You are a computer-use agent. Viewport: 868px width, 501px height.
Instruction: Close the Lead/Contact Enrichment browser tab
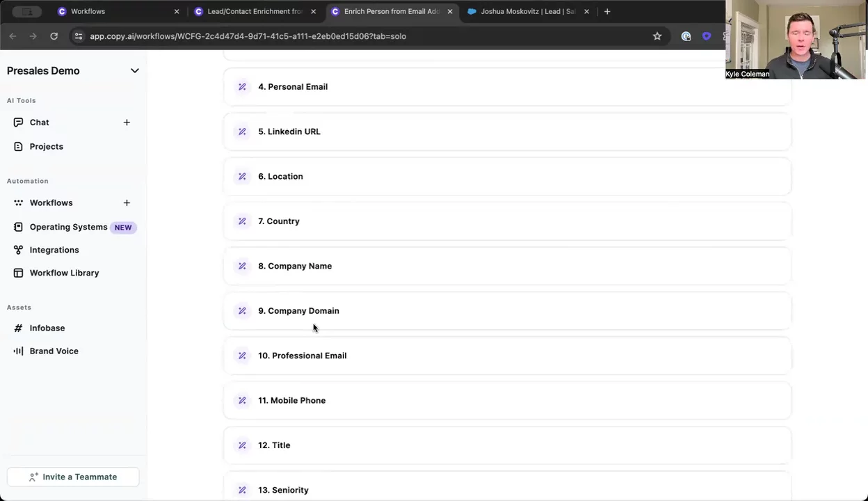313,12
